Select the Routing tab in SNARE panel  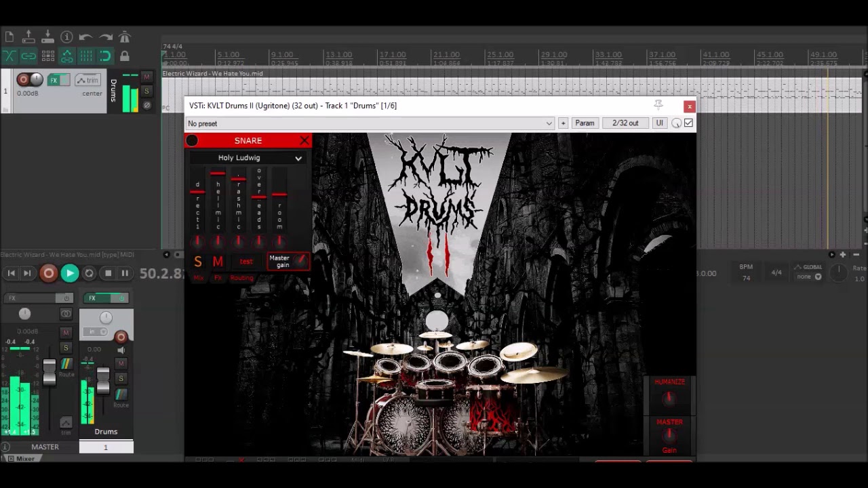coord(241,278)
